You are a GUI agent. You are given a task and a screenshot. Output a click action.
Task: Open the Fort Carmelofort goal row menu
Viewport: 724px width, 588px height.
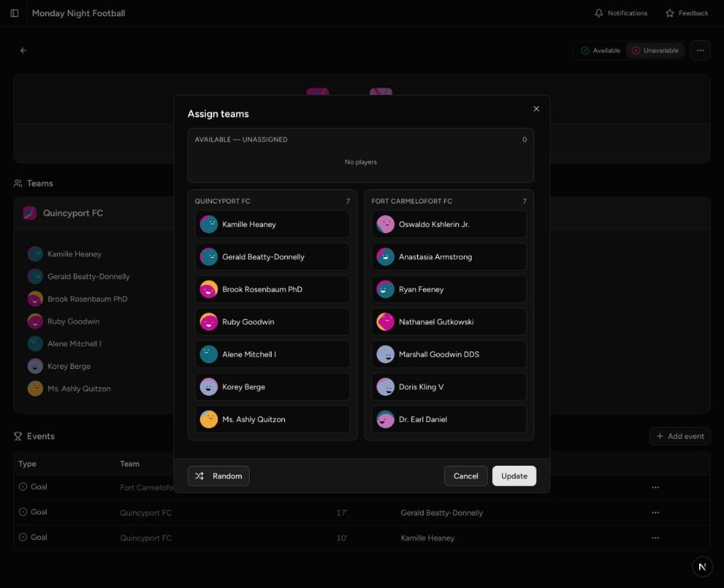click(x=655, y=486)
